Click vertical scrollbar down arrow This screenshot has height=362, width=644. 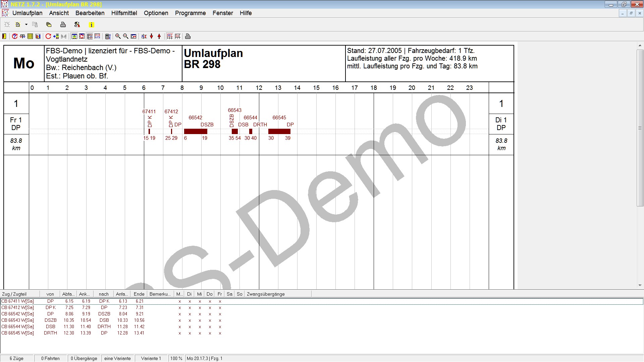click(x=640, y=285)
